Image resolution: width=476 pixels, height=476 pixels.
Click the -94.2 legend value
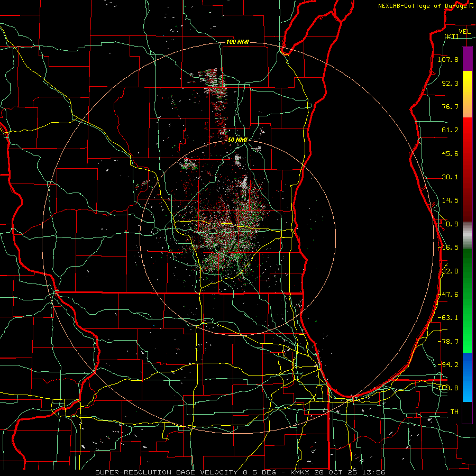tap(448, 365)
